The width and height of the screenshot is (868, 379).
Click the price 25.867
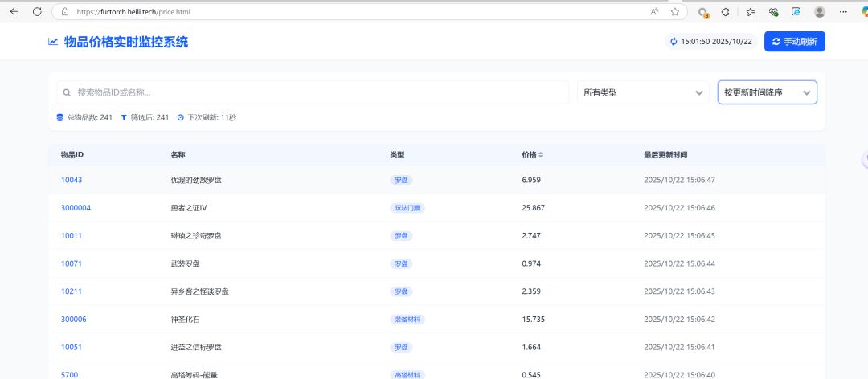[x=534, y=208]
